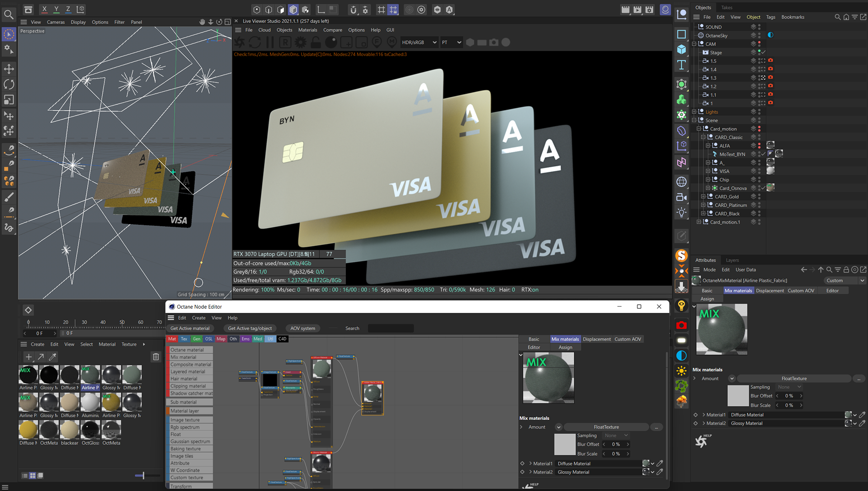Click the viewport pan hand icon
This screenshot has width=868, height=491.
pos(202,22)
